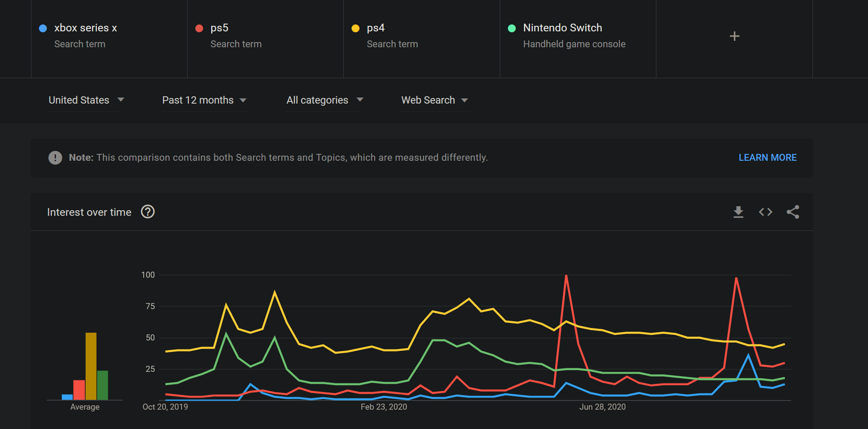Screen dimensions: 868x429
Task: Open the embed code icon
Action: pos(766,212)
